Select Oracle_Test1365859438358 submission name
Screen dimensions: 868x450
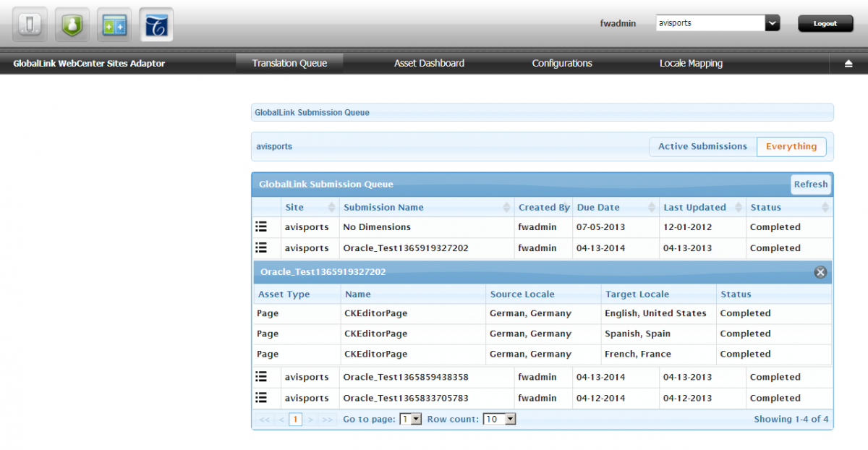406,377
